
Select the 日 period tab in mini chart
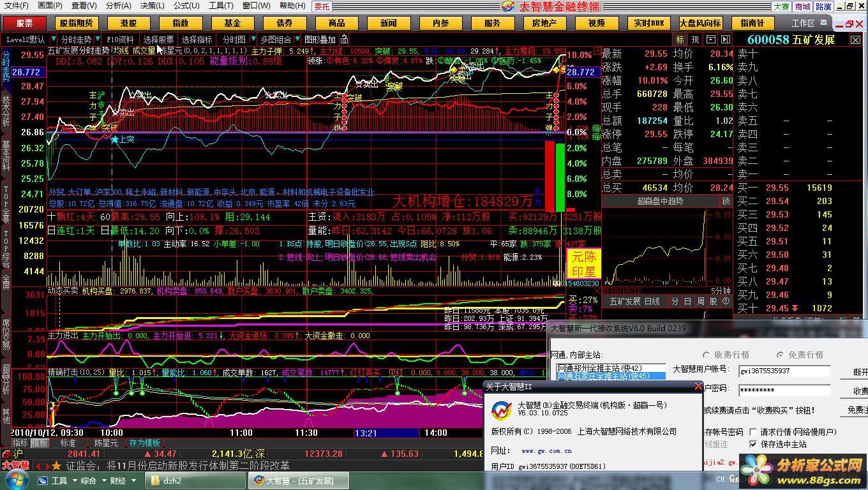pos(687,301)
